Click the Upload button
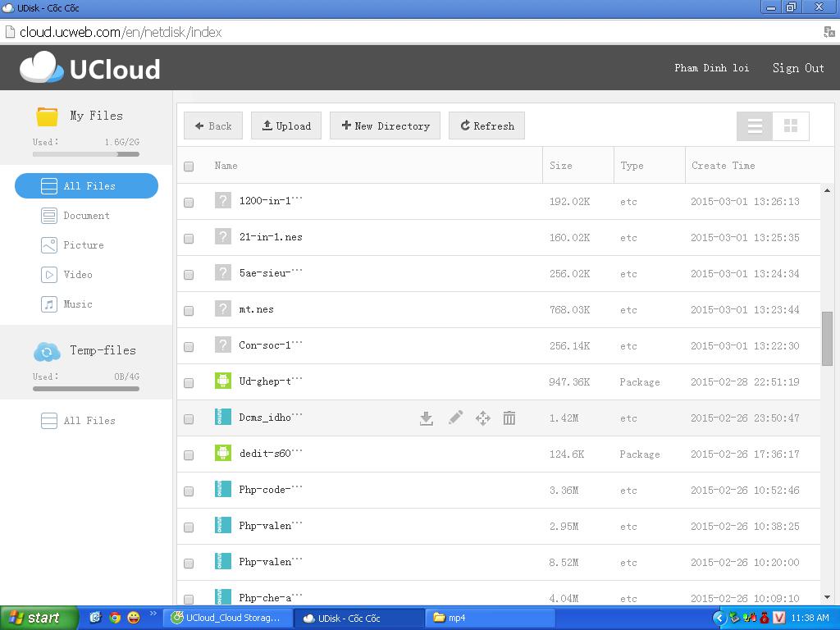This screenshot has width=840, height=630. [285, 126]
